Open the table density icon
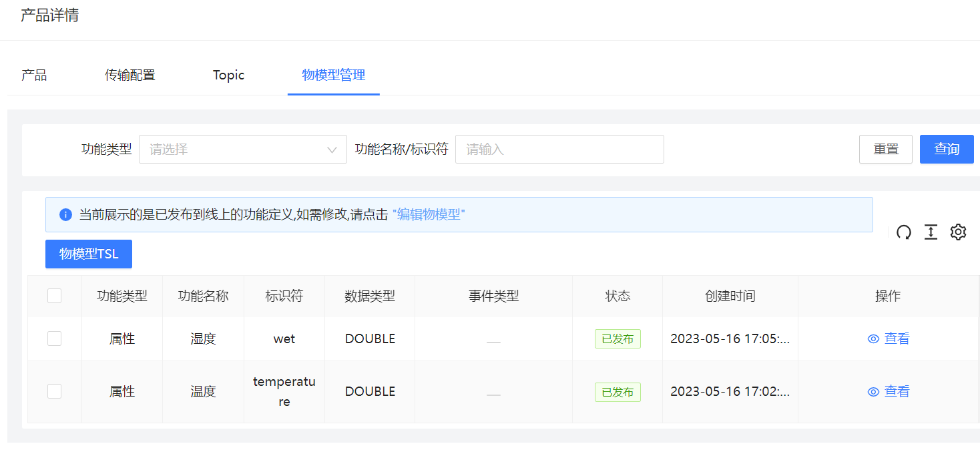Screen dimensions: 980x456 [x=931, y=232]
